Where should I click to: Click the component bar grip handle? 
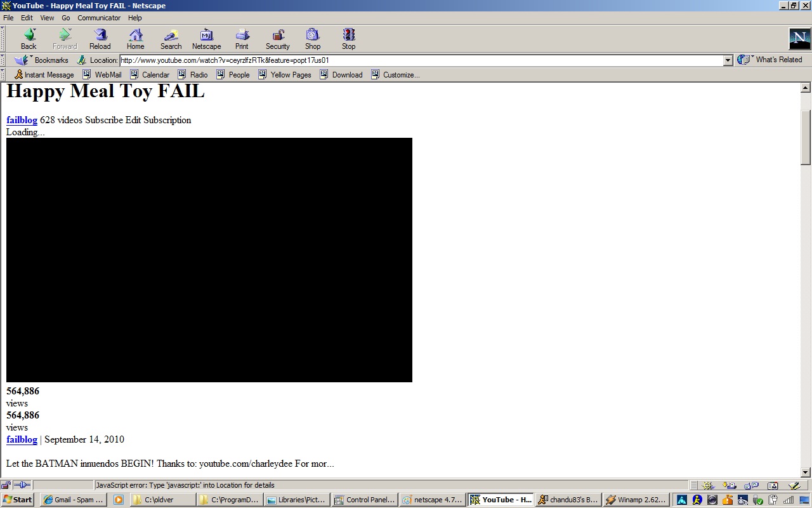coord(694,486)
